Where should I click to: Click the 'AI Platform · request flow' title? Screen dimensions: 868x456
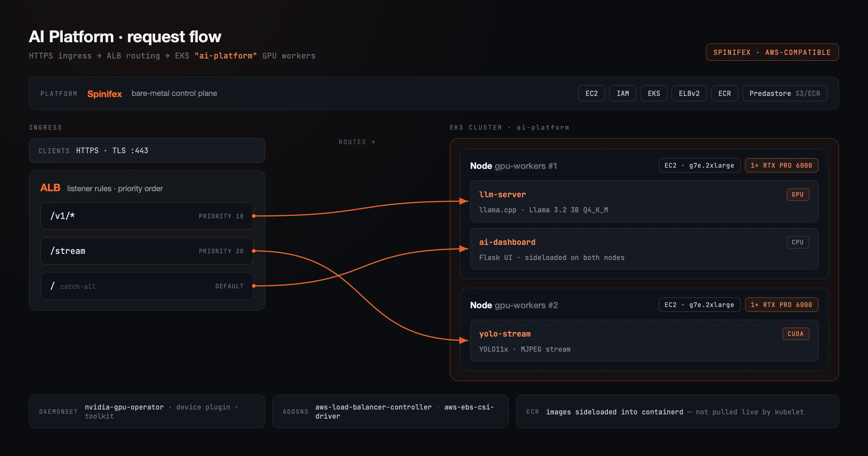pyautogui.click(x=125, y=36)
